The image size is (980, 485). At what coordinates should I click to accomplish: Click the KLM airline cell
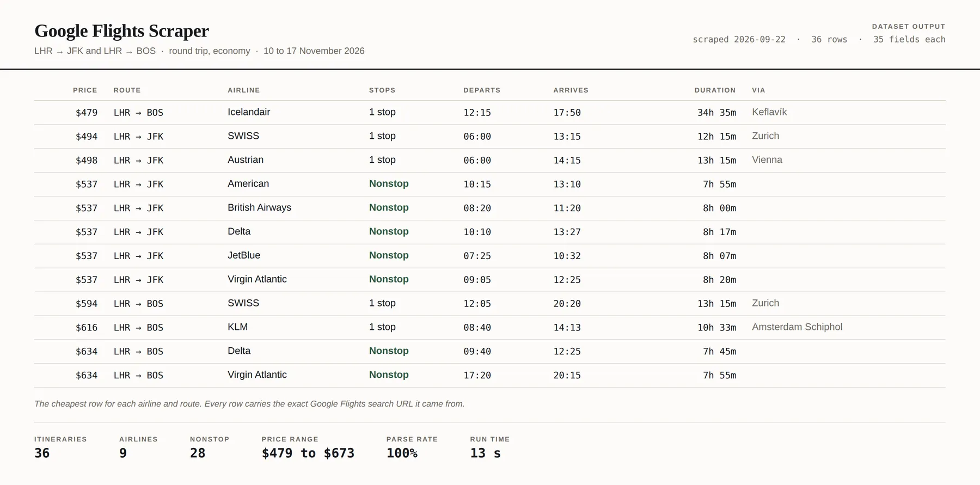(x=237, y=327)
